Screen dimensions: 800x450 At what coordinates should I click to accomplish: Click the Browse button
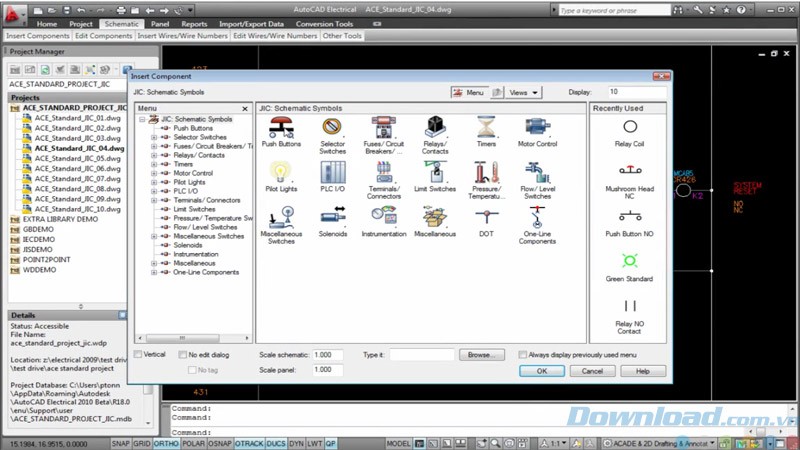pos(479,355)
